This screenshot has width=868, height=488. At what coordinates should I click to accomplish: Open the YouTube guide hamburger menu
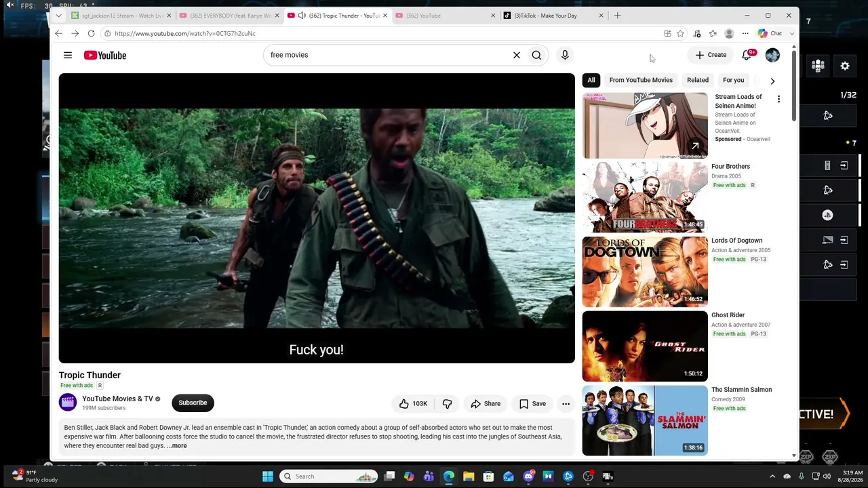click(68, 55)
